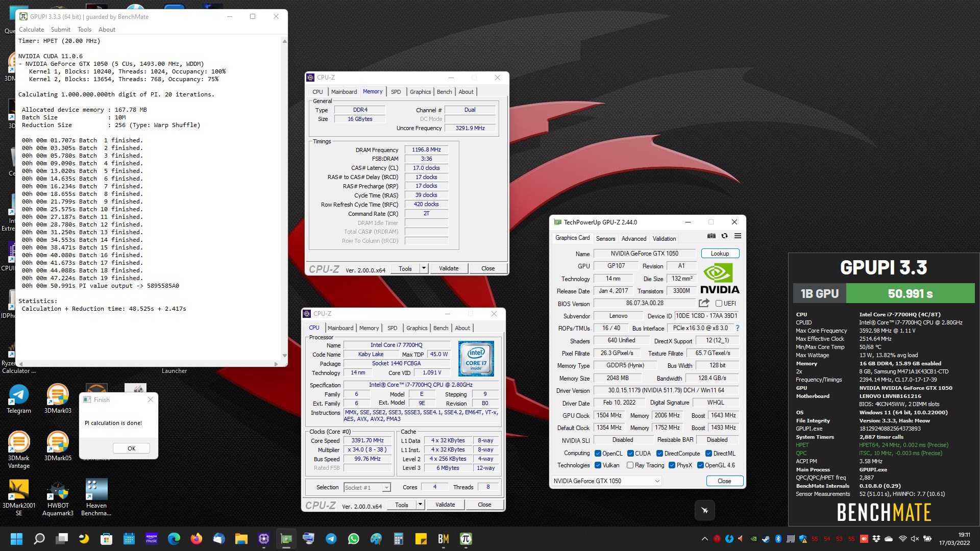Open Microsoft Edge from the taskbar

coord(174,539)
